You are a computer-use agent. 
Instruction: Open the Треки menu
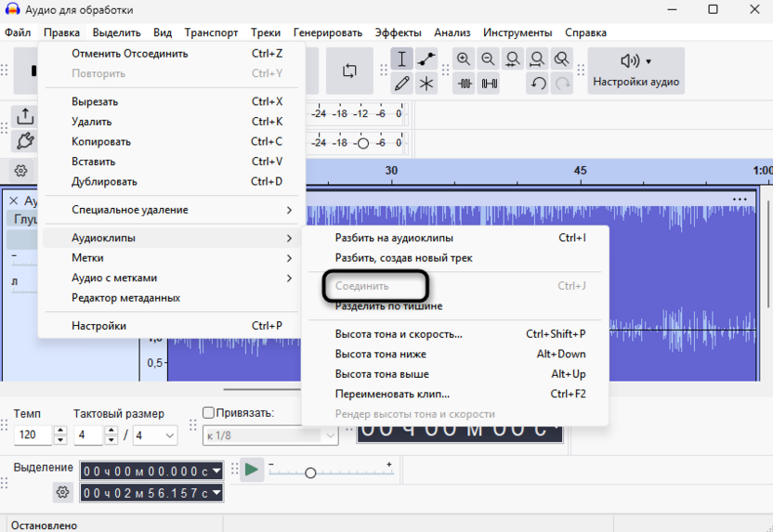click(265, 32)
